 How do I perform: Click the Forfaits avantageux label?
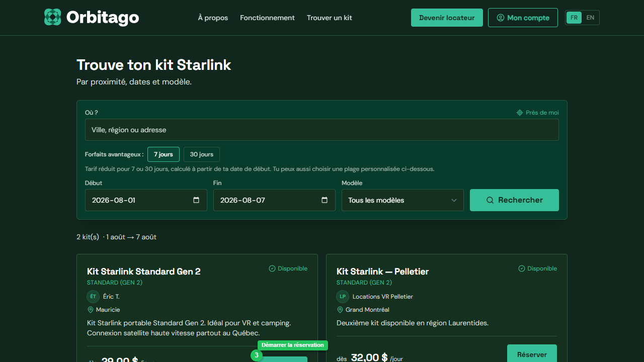[114, 154]
